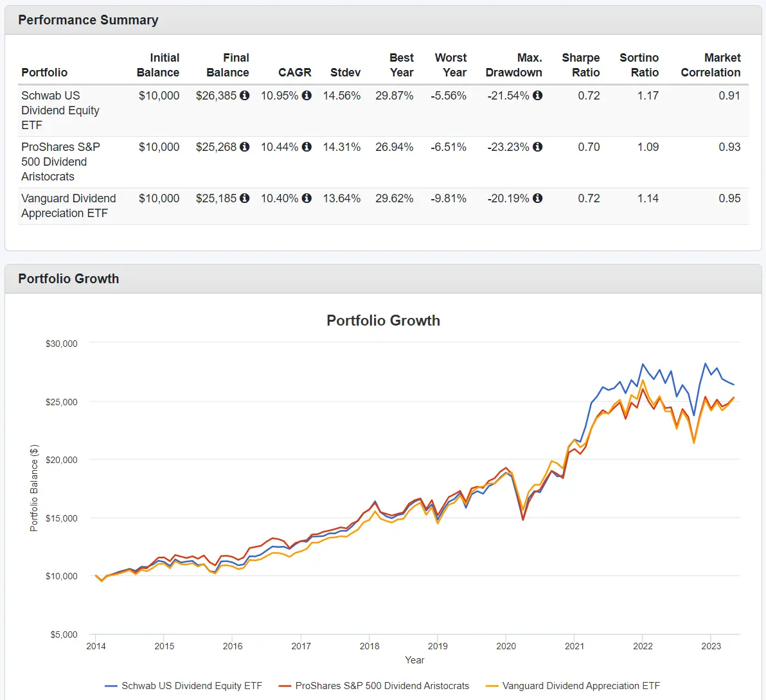This screenshot has height=700, width=766.
Task: Click the Portfolio Growth panel heading
Action: click(69, 279)
